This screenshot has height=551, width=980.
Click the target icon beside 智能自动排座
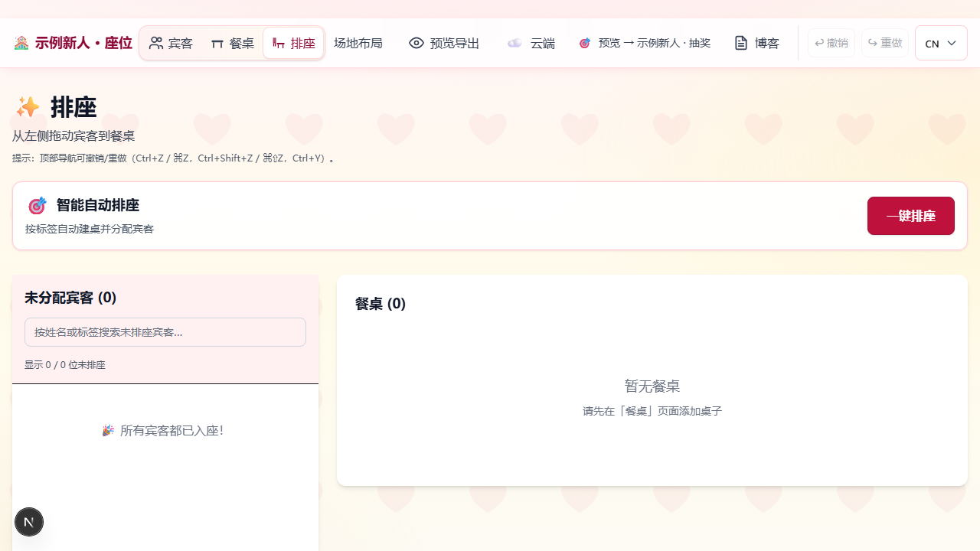click(x=38, y=205)
